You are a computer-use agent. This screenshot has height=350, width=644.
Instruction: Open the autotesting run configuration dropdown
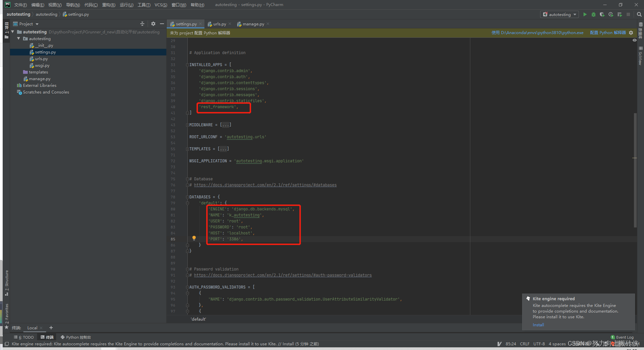point(559,14)
